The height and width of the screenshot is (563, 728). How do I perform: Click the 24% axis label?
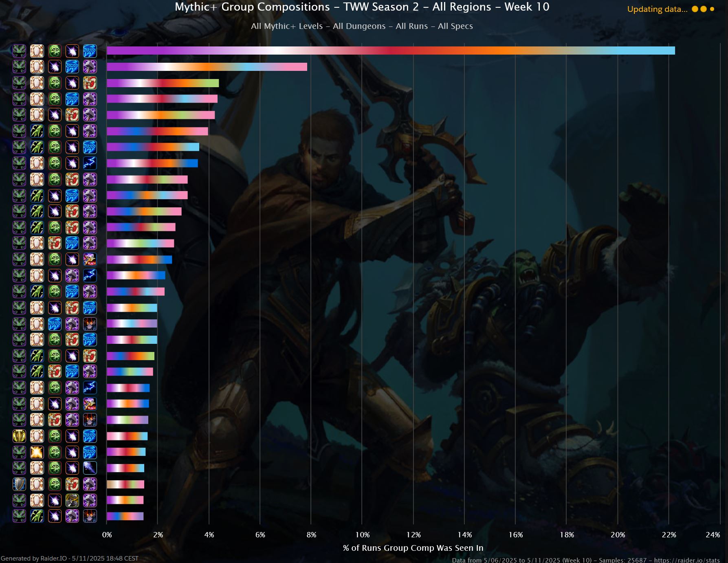(x=713, y=535)
